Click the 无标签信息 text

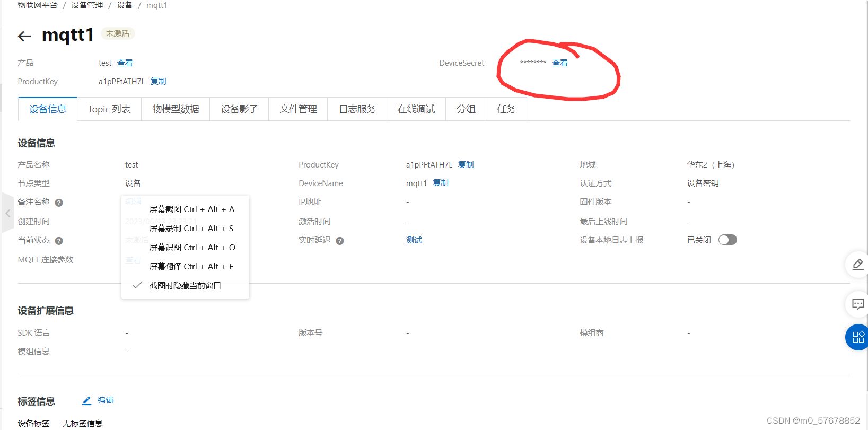(83, 423)
